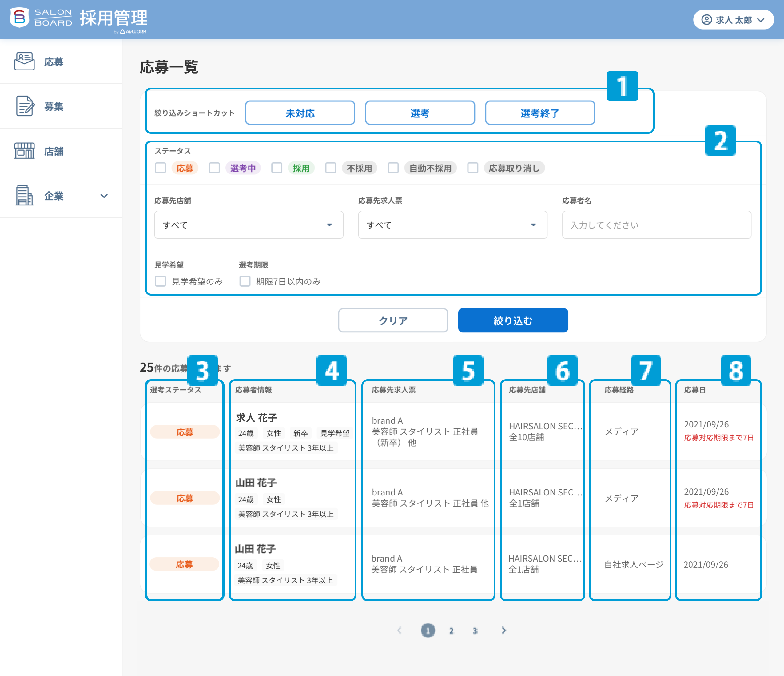Click the 新卒 tag on 求人 花子
This screenshot has height=676, width=784.
pos(300,433)
